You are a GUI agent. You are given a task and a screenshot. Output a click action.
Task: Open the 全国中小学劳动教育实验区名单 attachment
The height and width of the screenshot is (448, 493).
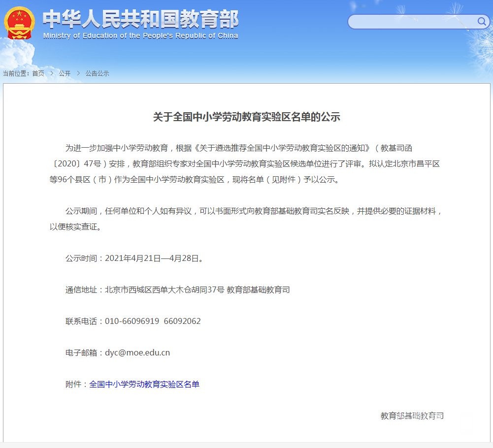tap(144, 384)
